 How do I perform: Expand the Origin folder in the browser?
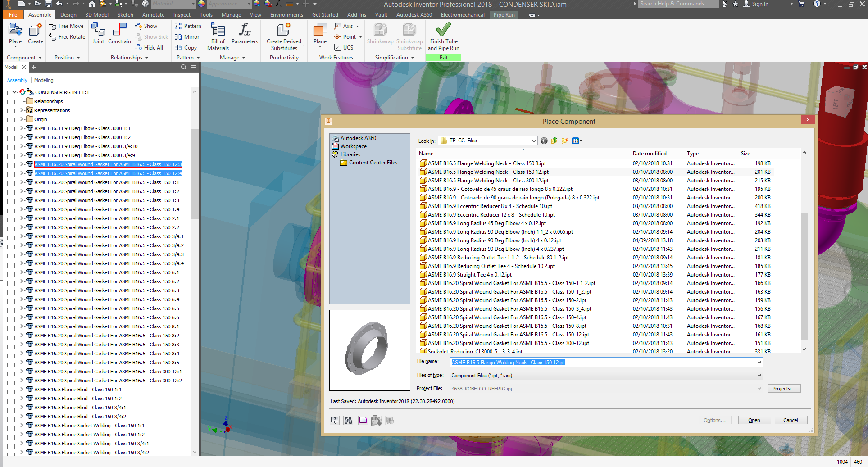(23, 119)
